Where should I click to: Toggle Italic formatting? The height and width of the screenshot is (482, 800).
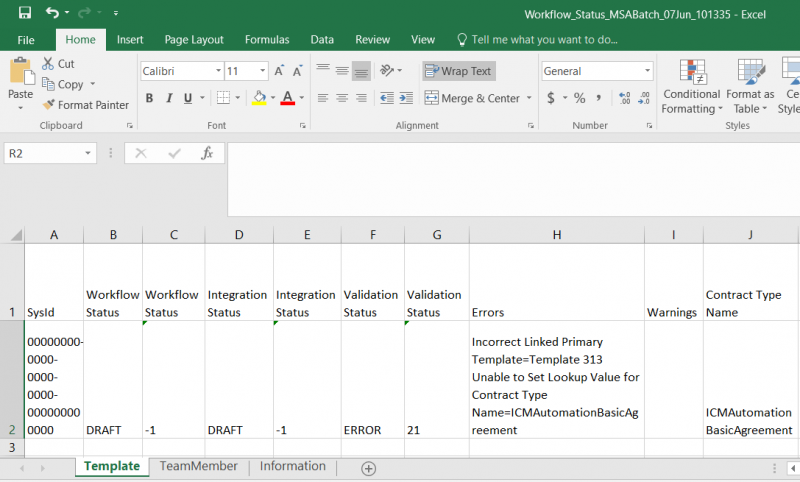click(169, 98)
